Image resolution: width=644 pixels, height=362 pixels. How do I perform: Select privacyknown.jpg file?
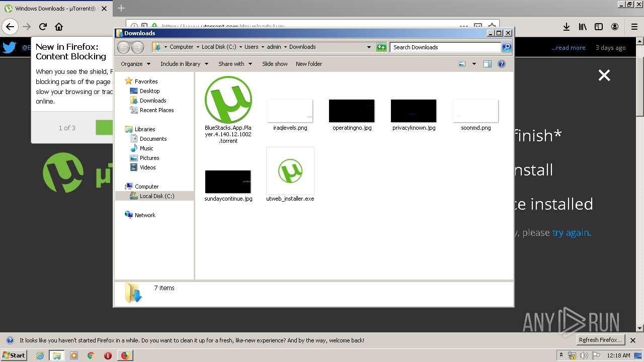coord(414,115)
